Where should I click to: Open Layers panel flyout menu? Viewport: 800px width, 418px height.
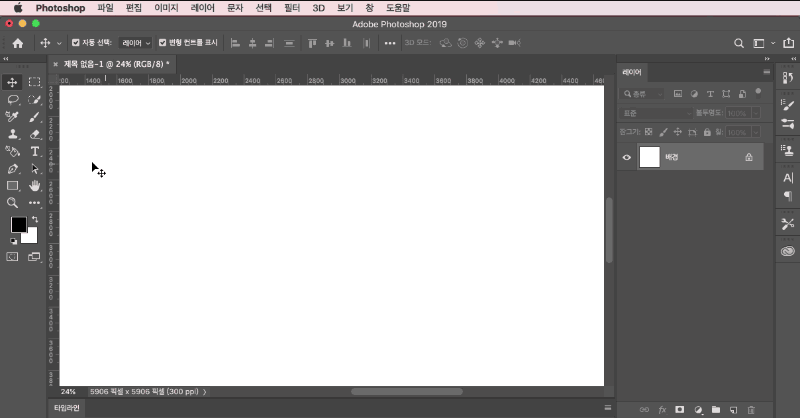(766, 72)
